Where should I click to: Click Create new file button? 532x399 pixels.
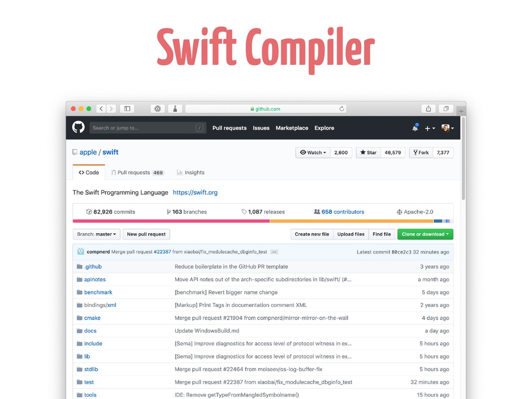[x=312, y=234]
